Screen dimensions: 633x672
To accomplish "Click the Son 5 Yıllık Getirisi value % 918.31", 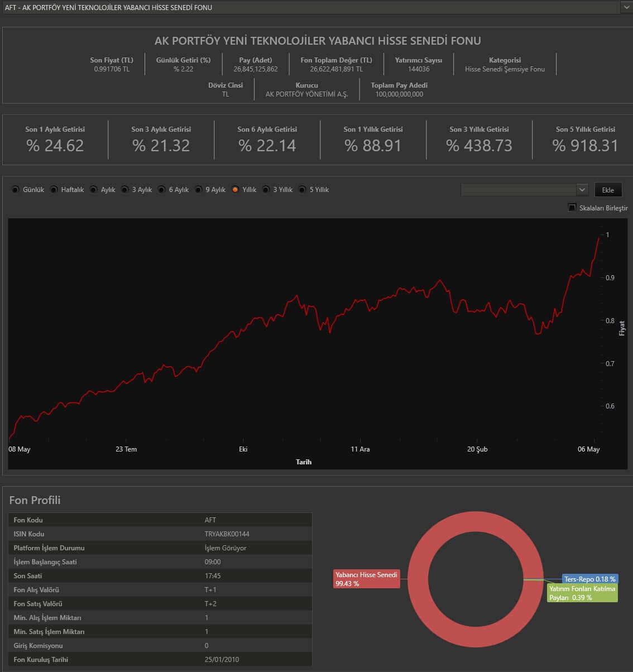I will (x=585, y=146).
